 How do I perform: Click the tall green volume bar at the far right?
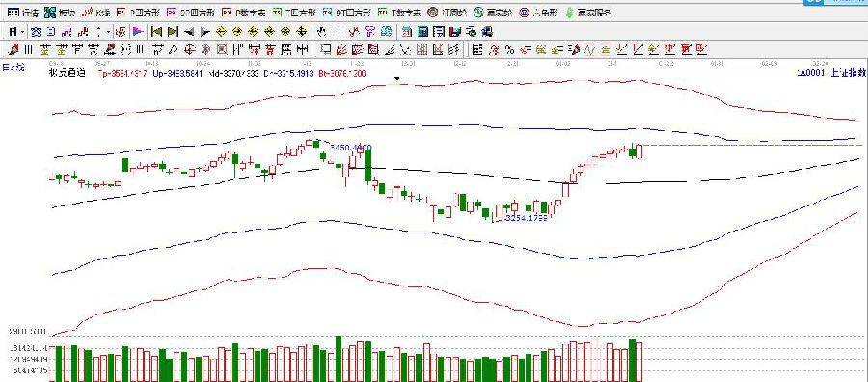(633, 360)
